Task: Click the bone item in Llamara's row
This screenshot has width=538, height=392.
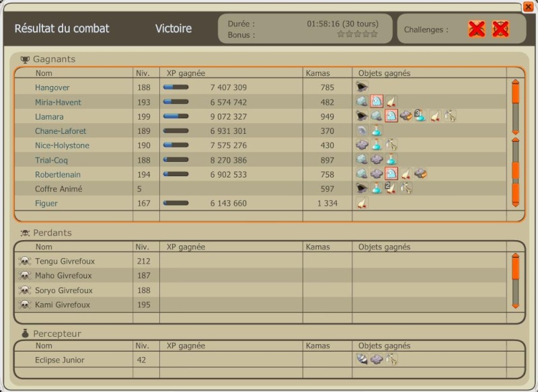Action: (450, 116)
